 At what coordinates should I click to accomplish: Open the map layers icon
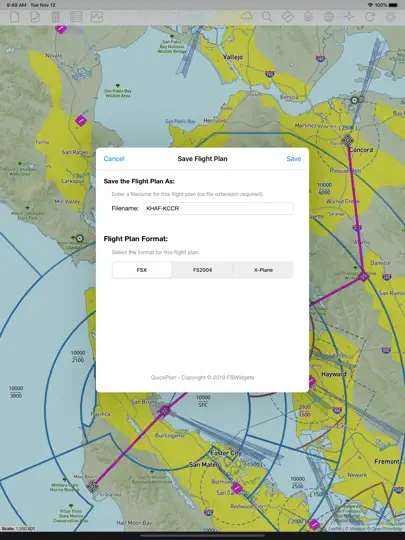tap(308, 17)
